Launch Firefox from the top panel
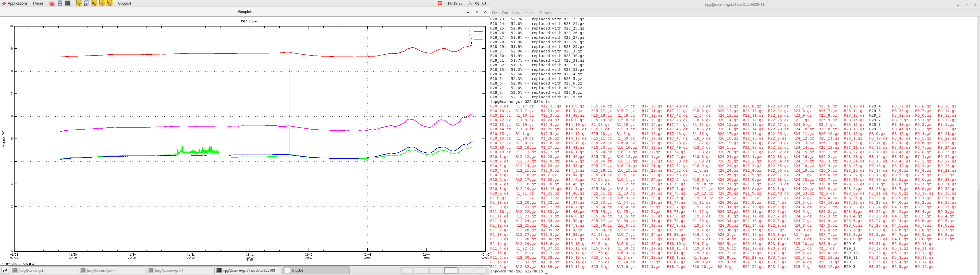 point(52,3)
